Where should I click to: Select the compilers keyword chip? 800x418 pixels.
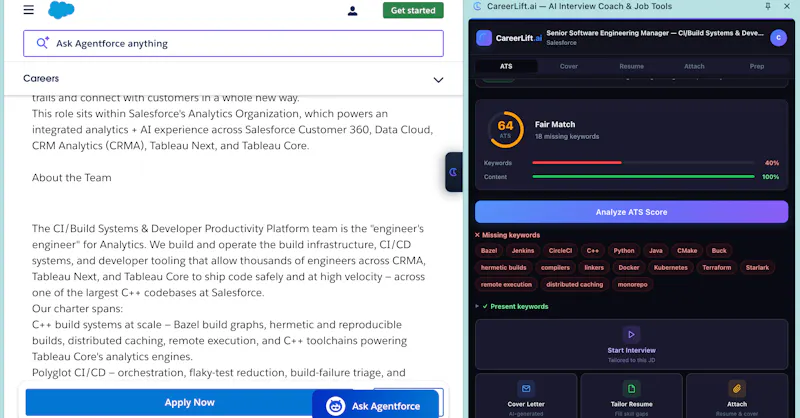pyautogui.click(x=555, y=267)
